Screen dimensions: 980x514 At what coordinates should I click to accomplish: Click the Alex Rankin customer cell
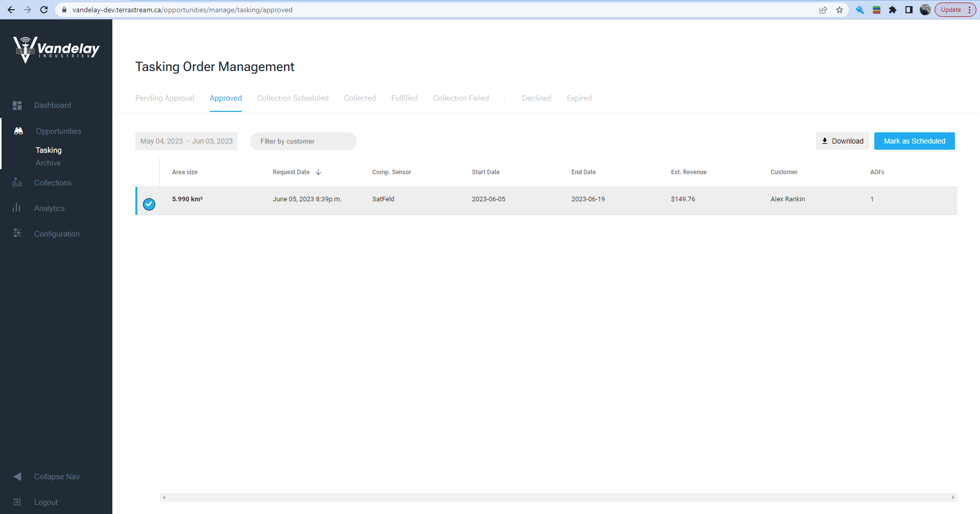coord(788,199)
